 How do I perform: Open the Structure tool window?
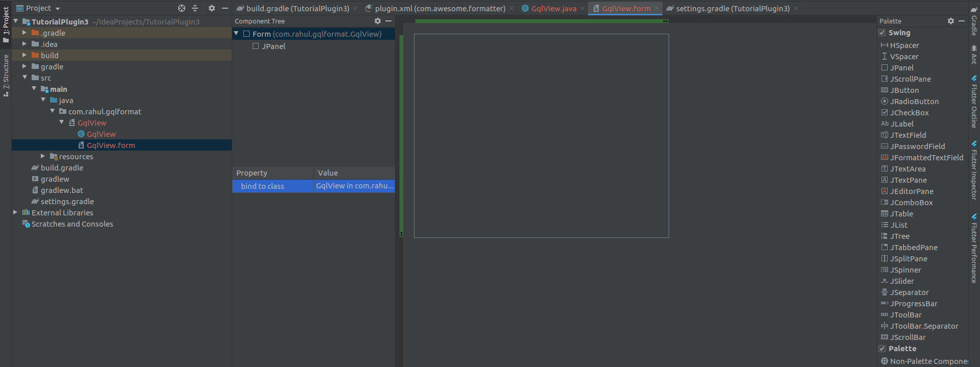coord(6,76)
